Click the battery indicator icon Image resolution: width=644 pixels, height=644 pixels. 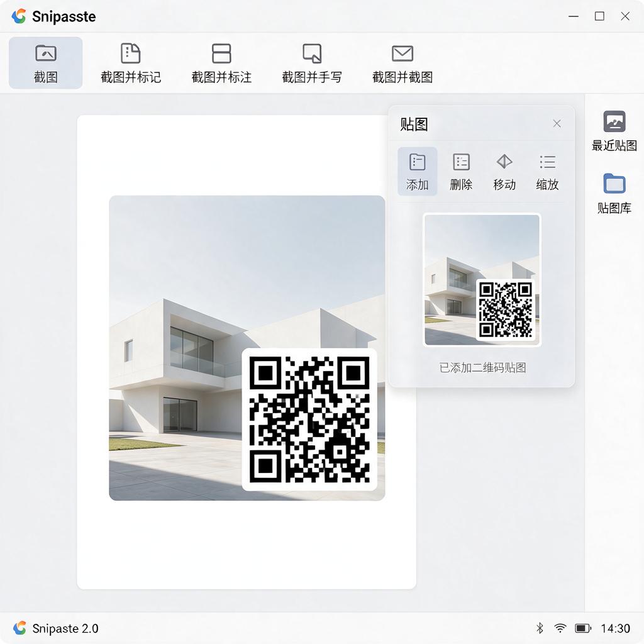(583, 628)
